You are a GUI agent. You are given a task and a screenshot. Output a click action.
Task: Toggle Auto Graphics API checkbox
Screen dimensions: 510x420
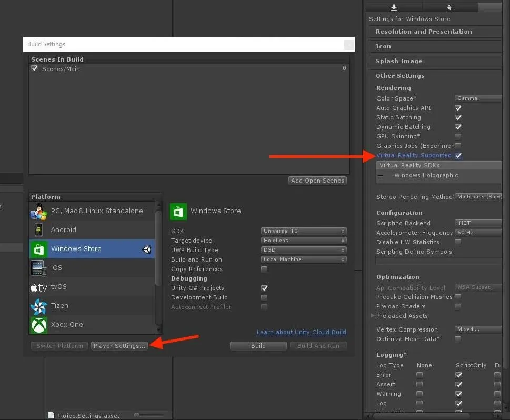pyautogui.click(x=458, y=108)
